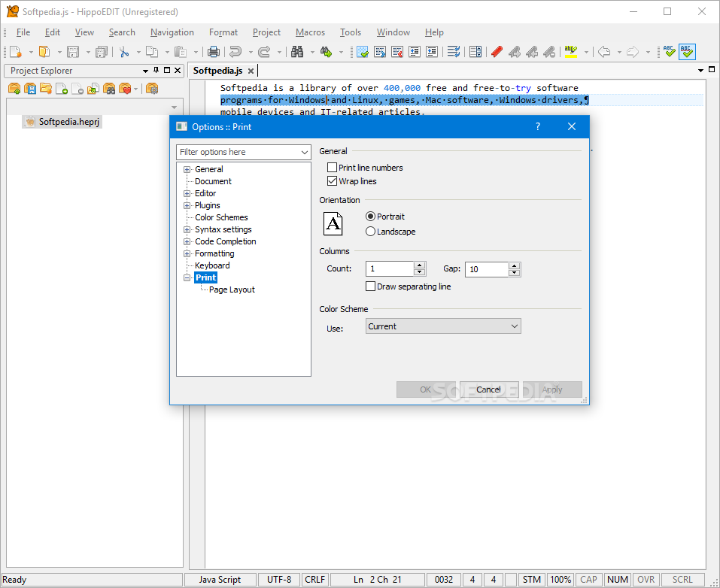Switch to the Softpedia.js tab
The width and height of the screenshot is (720, 588).
coord(217,70)
